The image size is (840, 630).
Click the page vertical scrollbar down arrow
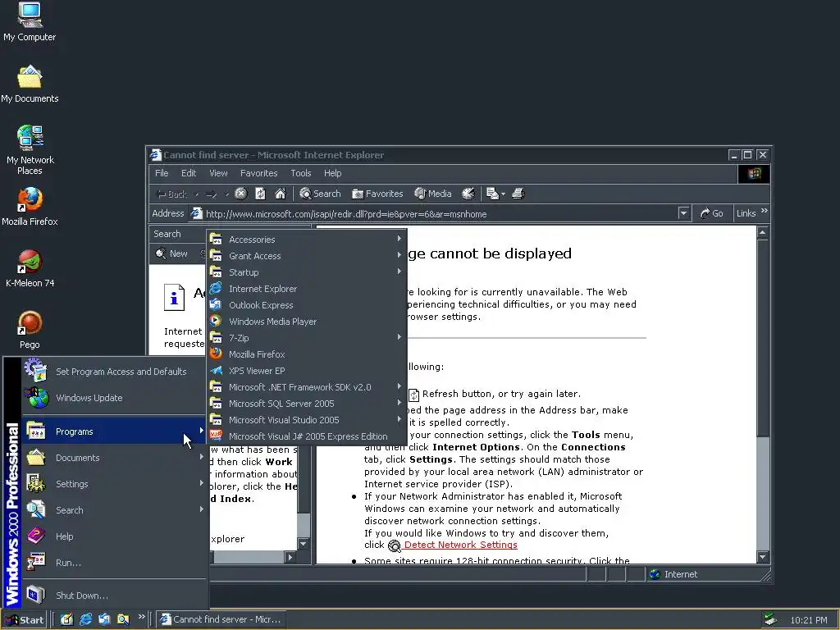(x=763, y=557)
